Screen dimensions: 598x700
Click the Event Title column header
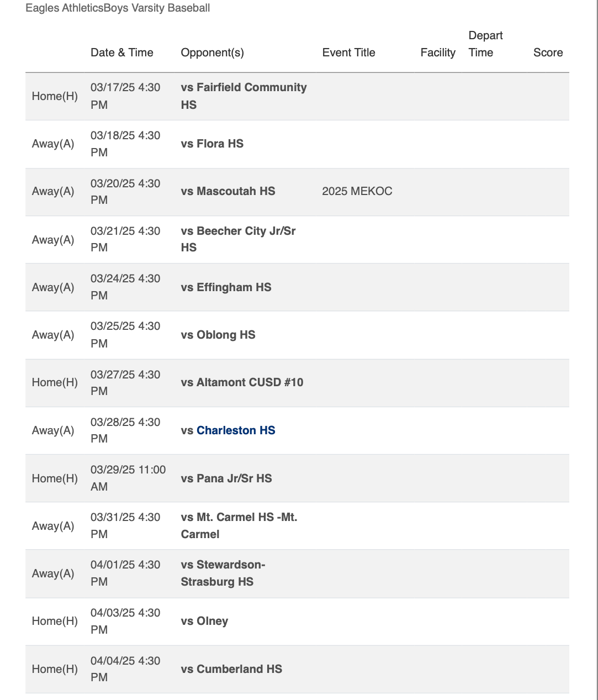(x=349, y=52)
